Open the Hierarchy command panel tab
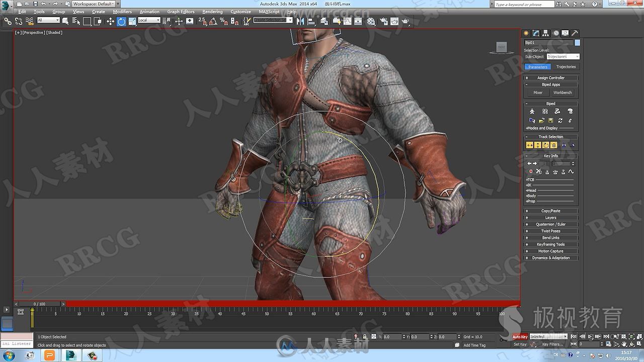Image resolution: width=644 pixels, height=362 pixels. pyautogui.click(x=546, y=33)
